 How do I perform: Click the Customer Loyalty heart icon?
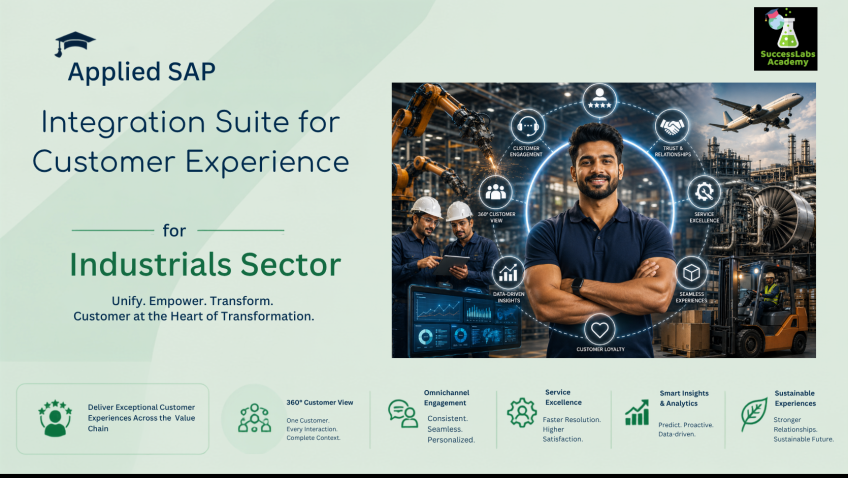[599, 329]
